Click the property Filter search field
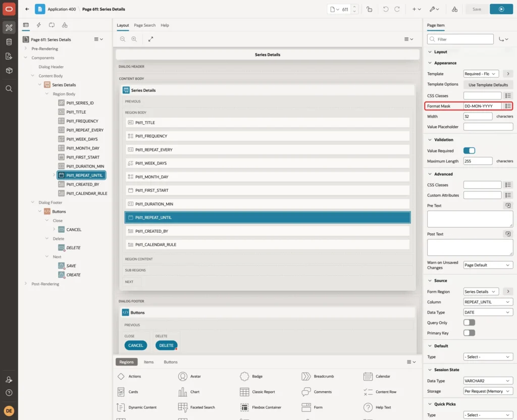This screenshot has width=517, height=420. click(460, 39)
